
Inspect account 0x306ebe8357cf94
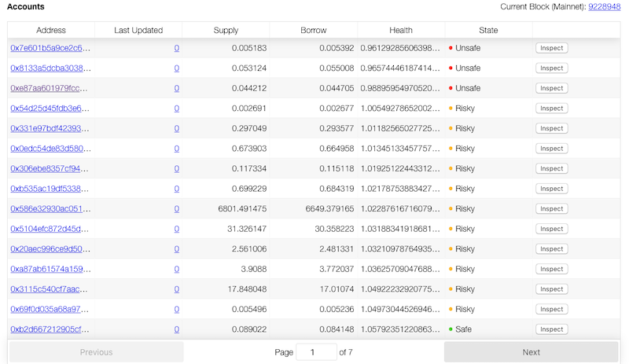(x=552, y=168)
